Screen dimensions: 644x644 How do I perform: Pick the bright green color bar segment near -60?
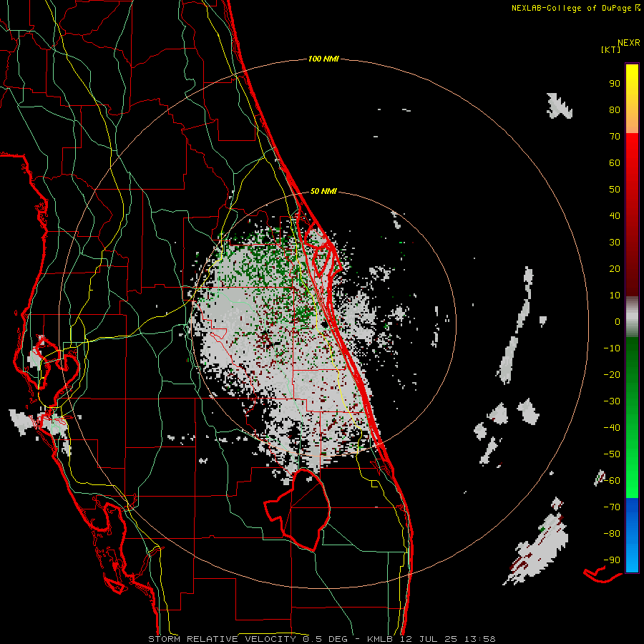632,481
